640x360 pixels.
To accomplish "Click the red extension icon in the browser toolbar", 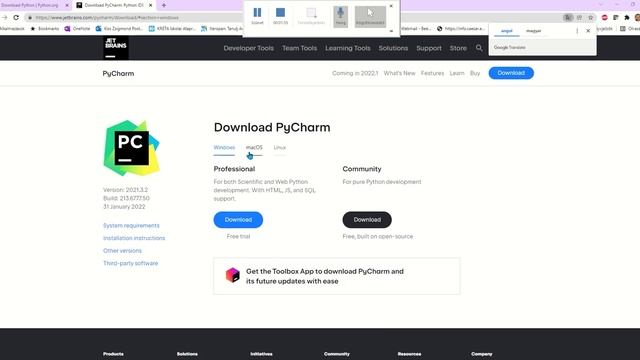I will (605, 18).
